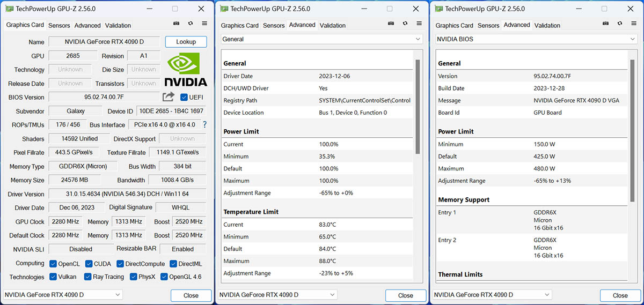This screenshot has height=305, width=644.
Task: Toggle the OpenCL checkbox
Action: point(53,264)
